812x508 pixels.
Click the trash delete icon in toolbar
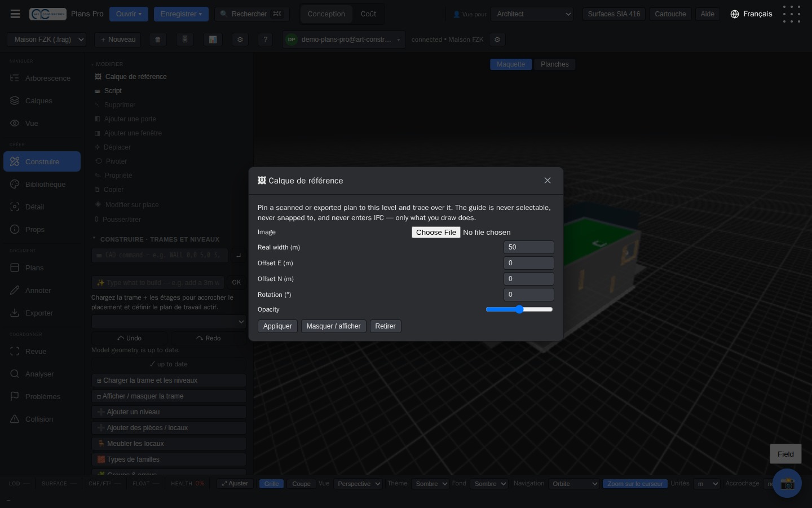coord(158,40)
